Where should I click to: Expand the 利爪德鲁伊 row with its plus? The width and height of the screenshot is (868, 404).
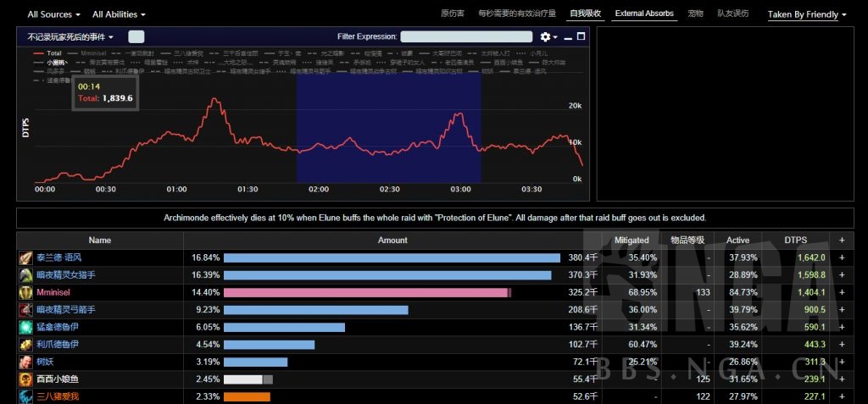[x=842, y=344]
